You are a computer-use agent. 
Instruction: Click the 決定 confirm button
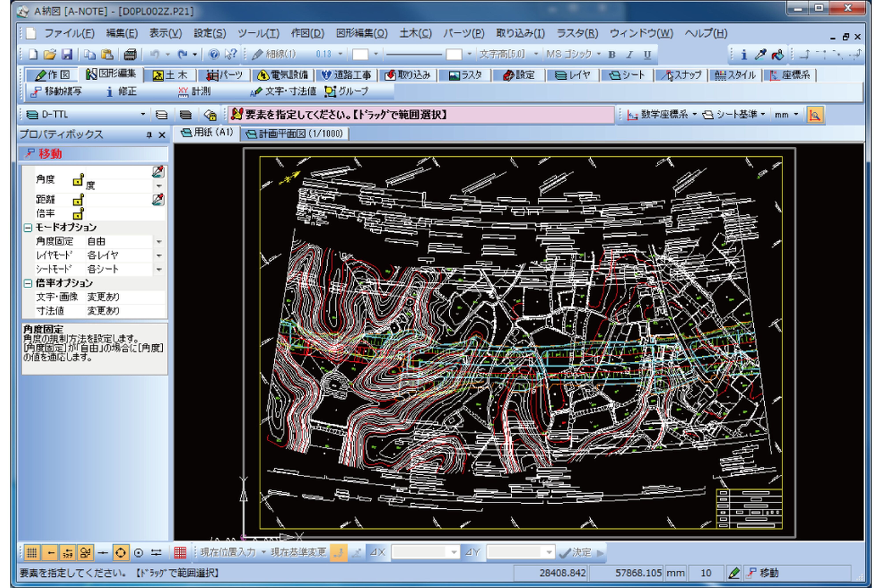tap(575, 552)
